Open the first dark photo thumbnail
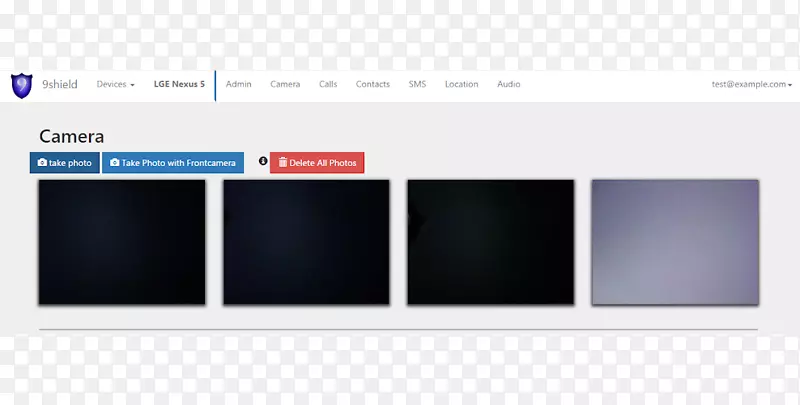 122,242
